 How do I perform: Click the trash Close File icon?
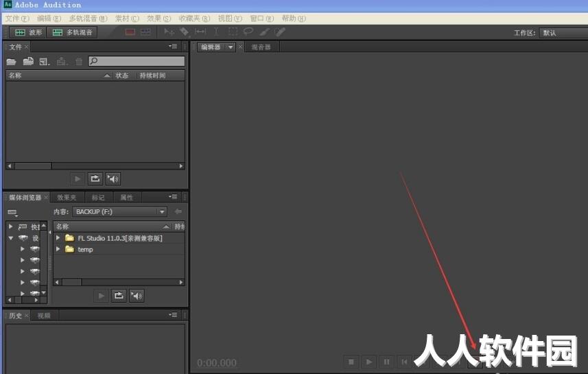coord(79,62)
